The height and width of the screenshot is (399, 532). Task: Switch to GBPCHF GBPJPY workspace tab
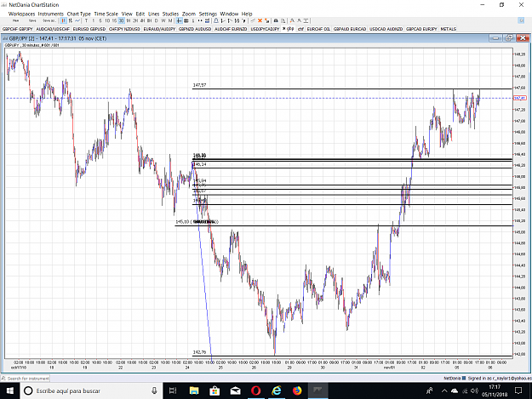coord(18,29)
